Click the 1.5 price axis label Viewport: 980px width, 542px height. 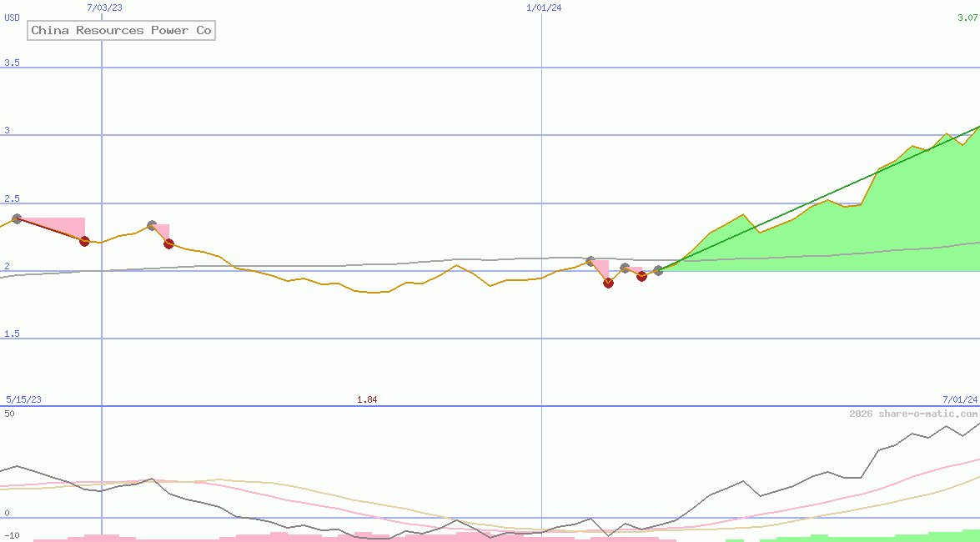coord(12,334)
